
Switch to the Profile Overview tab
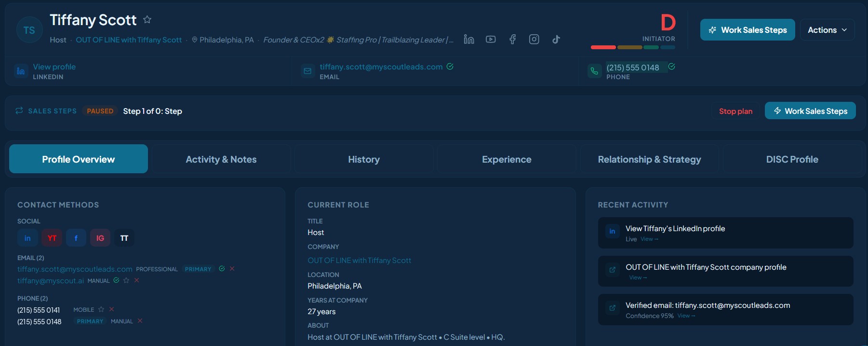[79, 159]
